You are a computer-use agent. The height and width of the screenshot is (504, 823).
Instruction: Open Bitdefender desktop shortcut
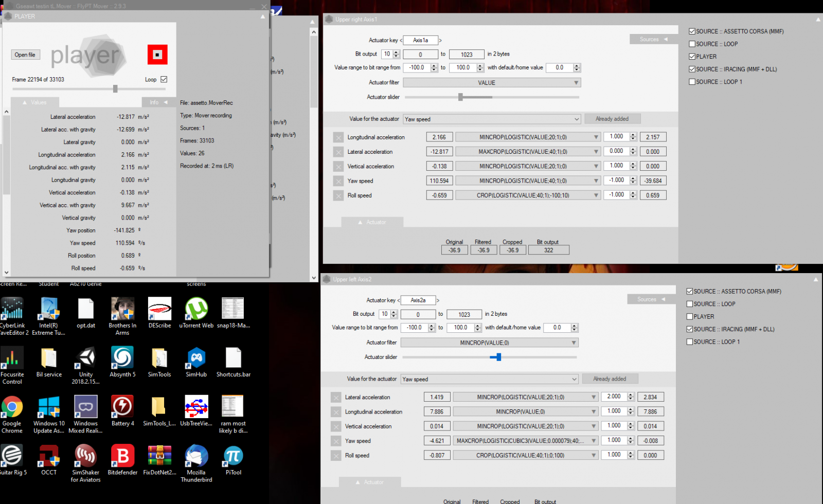click(122, 456)
